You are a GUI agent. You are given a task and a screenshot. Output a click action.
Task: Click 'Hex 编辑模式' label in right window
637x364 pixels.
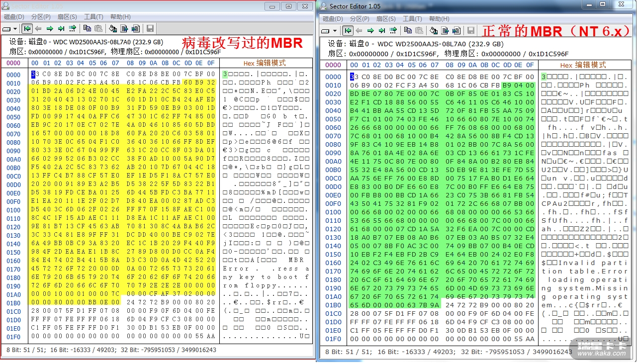[x=583, y=65]
